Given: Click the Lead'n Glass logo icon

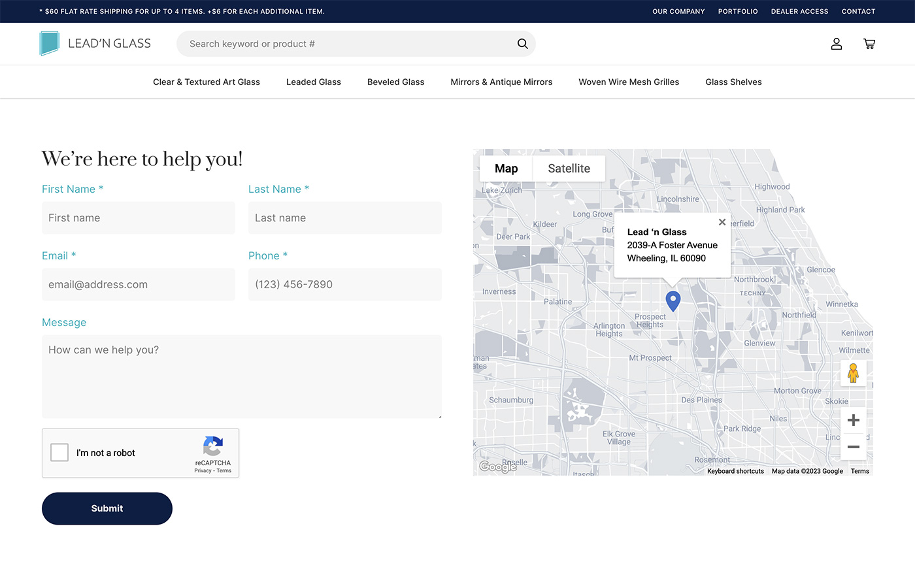Looking at the screenshot, I should point(50,43).
